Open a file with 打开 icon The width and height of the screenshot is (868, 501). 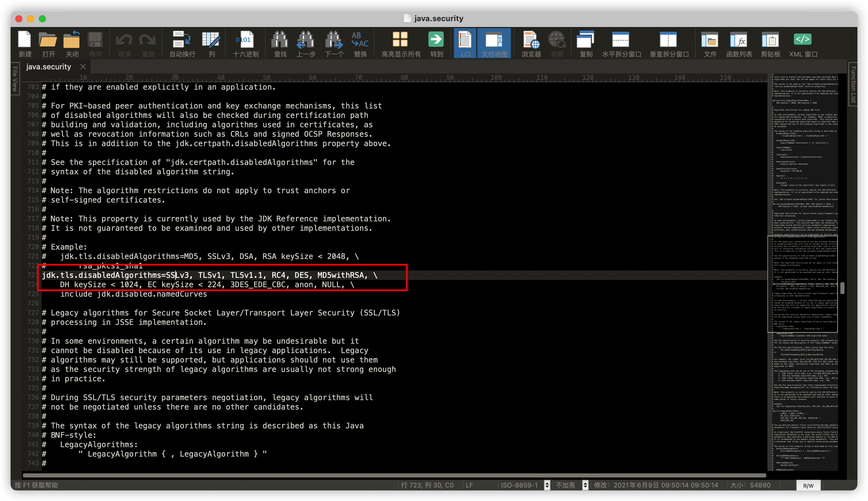pyautogui.click(x=48, y=44)
